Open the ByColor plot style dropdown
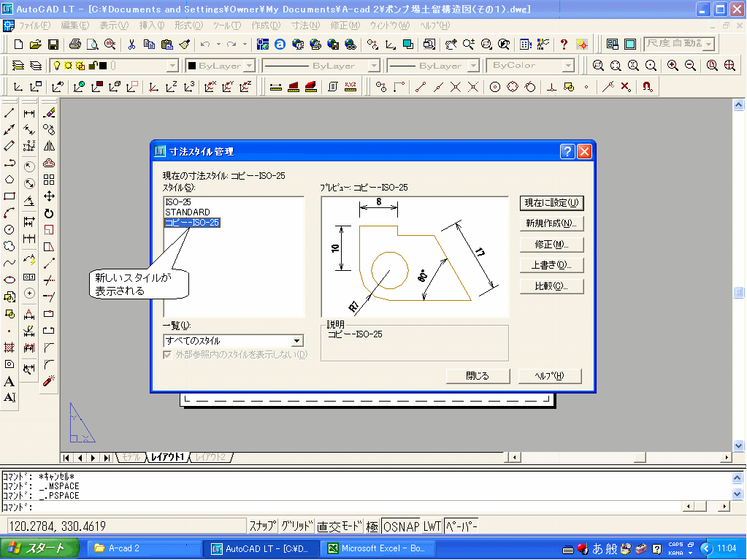Viewport: 747px width, 560px height. 568,66
